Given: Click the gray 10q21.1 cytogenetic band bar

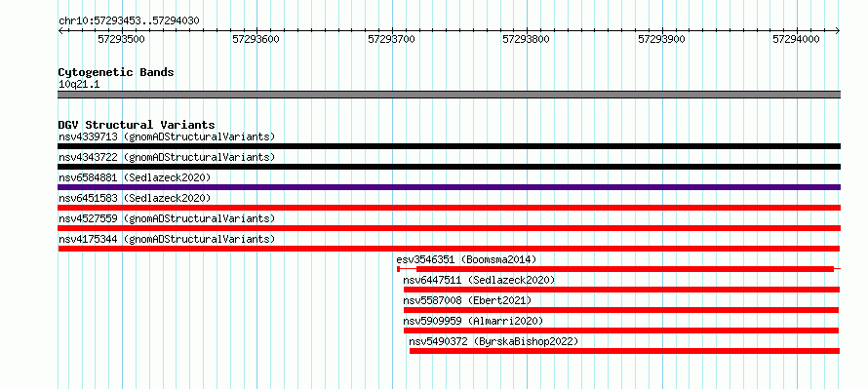Looking at the screenshot, I should 449,95.
